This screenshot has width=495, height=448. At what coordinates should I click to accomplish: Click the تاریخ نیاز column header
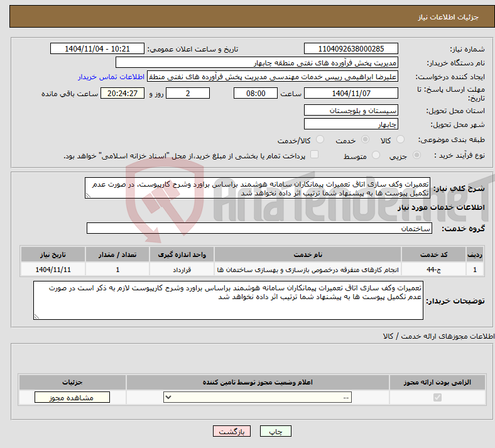(53, 254)
